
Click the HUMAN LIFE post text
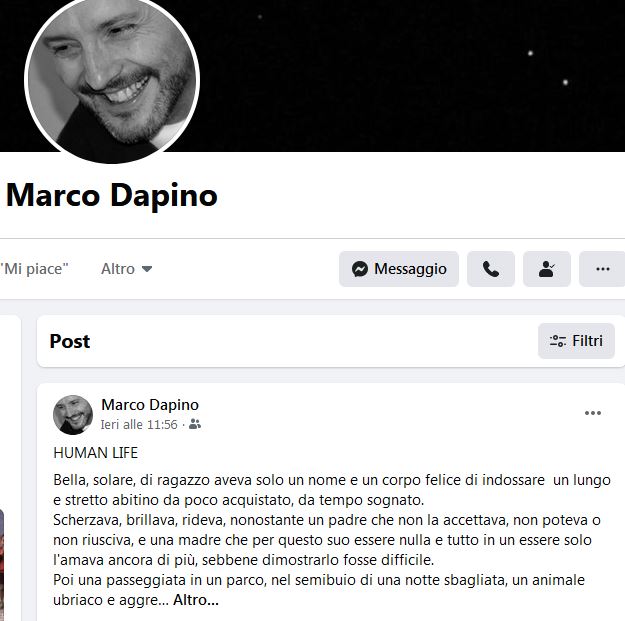(96, 453)
